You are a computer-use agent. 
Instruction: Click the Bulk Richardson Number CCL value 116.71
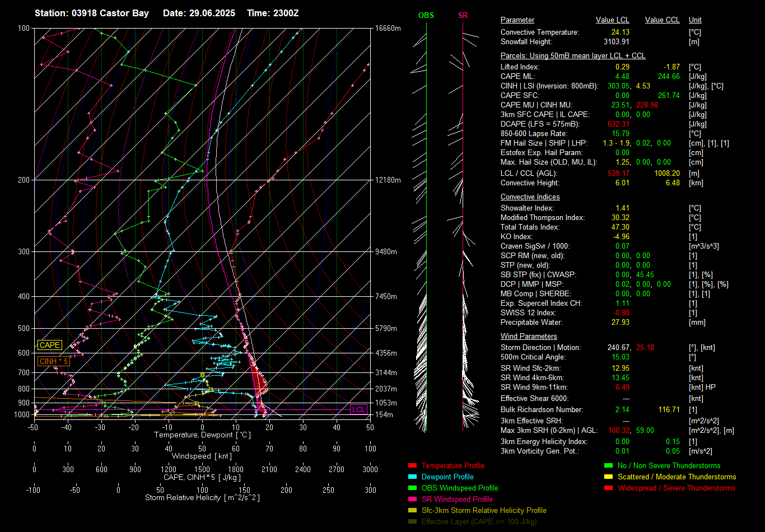tap(669, 409)
